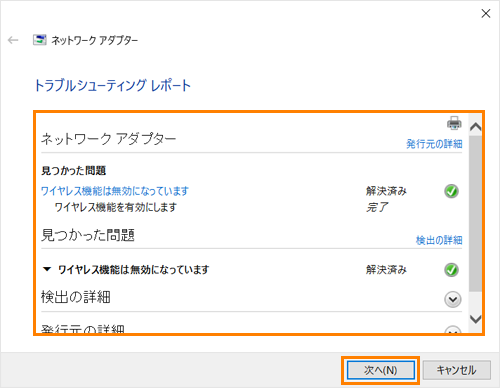The image size is (500, 388).
Task: Close the troubleshooter window
Action: pos(486,13)
